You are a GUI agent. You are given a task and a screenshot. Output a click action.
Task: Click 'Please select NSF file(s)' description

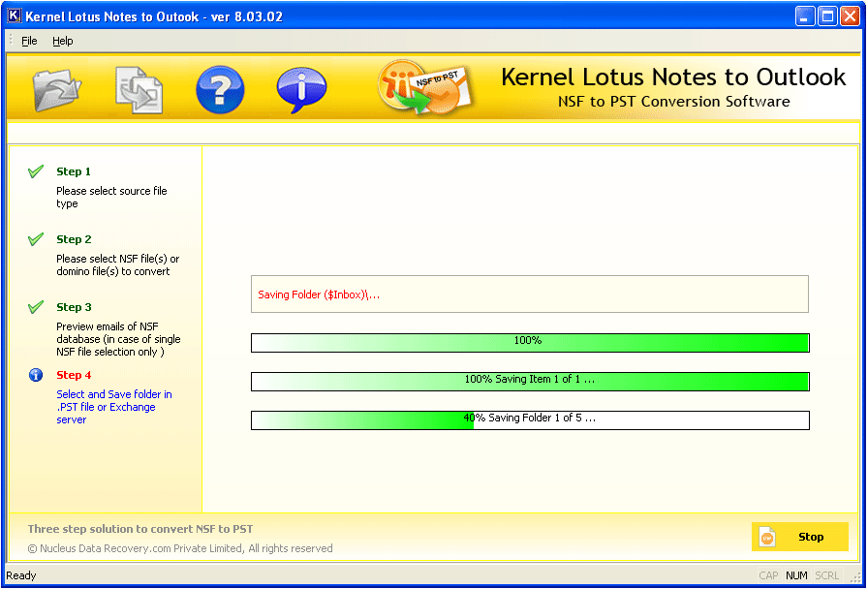click(118, 264)
